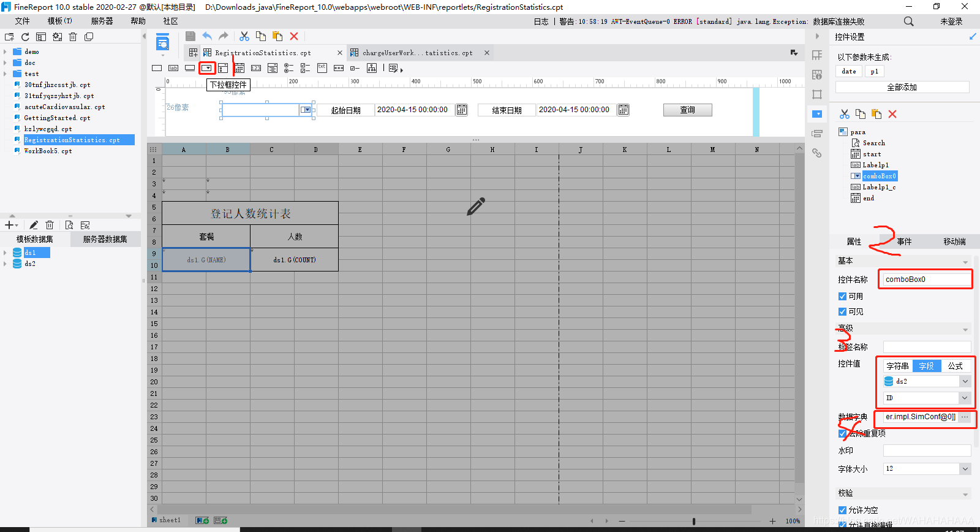Click the trash icon in file panel toolbar
Viewport: 980px width, 532px height.
tap(73, 37)
